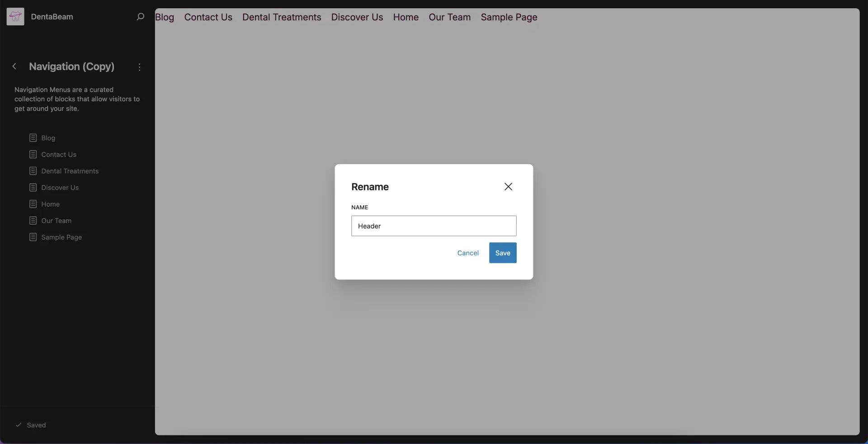
Task: Save the new menu name
Action: pyautogui.click(x=503, y=253)
